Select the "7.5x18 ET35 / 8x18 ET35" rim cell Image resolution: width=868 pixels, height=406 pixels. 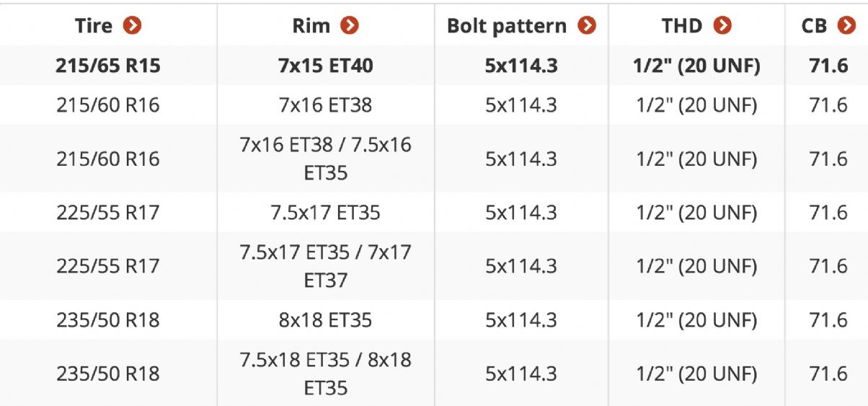[x=326, y=374]
